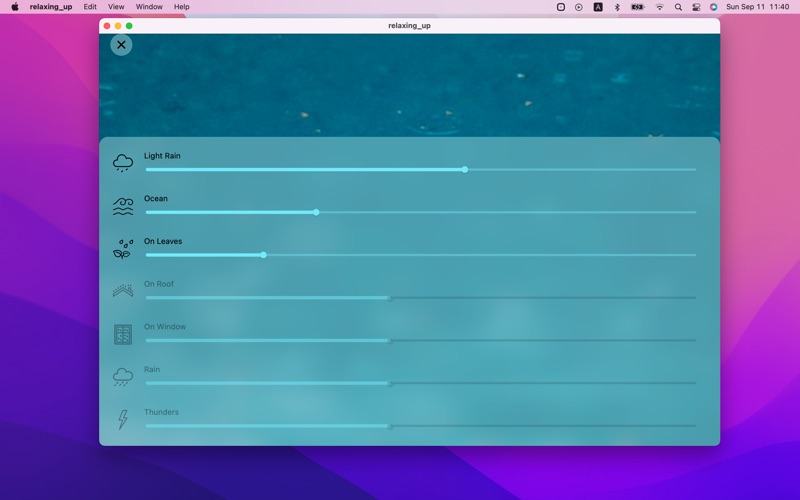
Task: Click the On Leaves volume slider handle
Action: pos(264,255)
